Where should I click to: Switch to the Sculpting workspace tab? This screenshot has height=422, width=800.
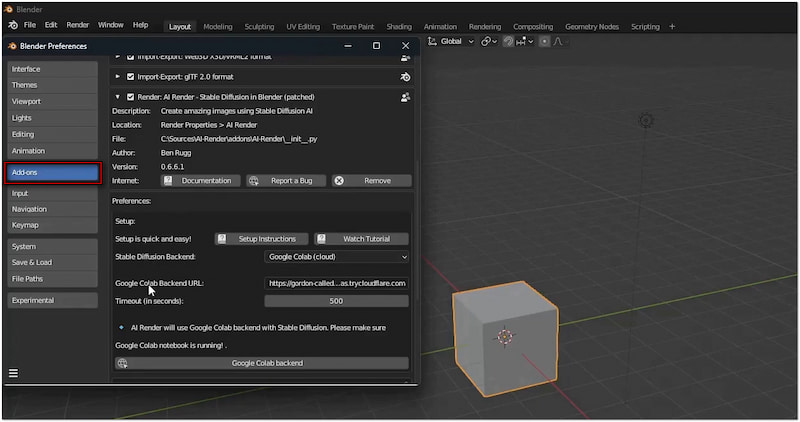(x=259, y=27)
